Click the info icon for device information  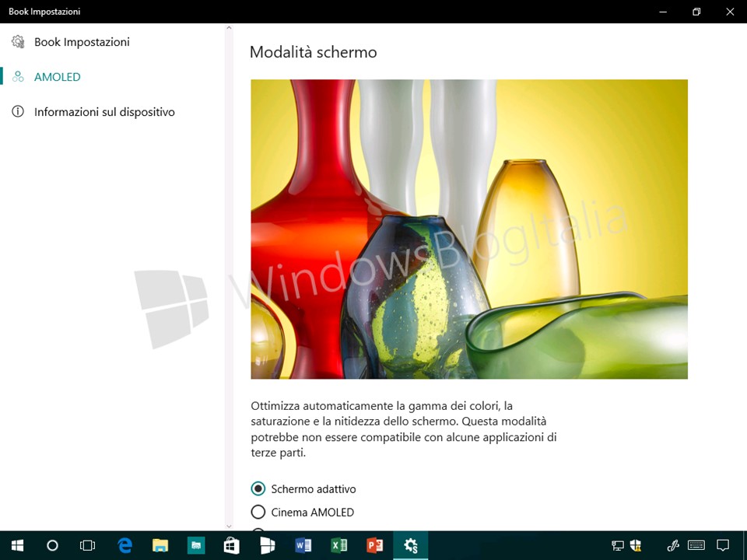[x=18, y=111]
